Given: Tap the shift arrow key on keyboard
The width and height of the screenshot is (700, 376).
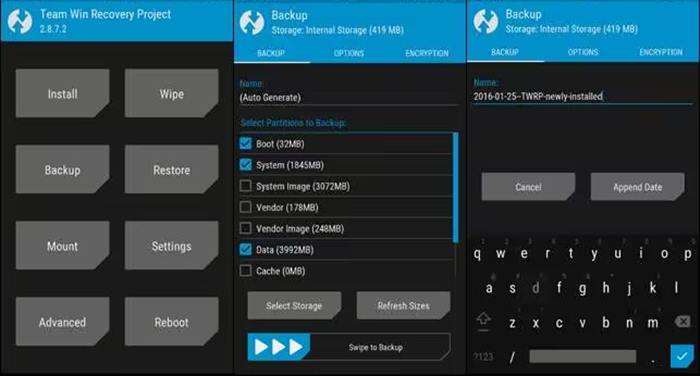Looking at the screenshot, I should point(483,320).
